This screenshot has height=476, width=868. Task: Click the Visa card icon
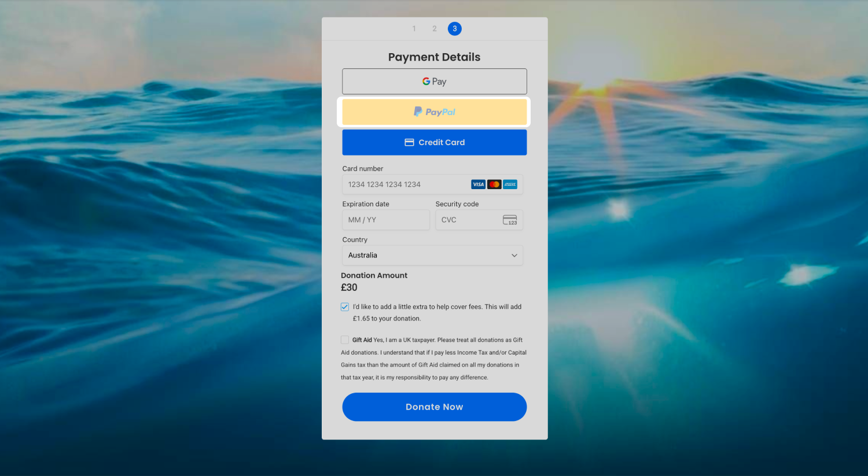[x=478, y=185]
